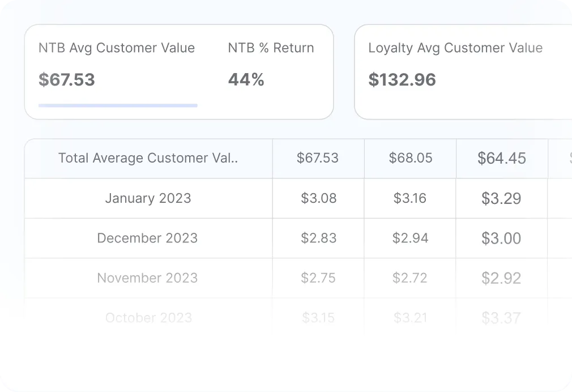Click the 44% return figure
Viewport: 572px width, 392px height.
245,79
